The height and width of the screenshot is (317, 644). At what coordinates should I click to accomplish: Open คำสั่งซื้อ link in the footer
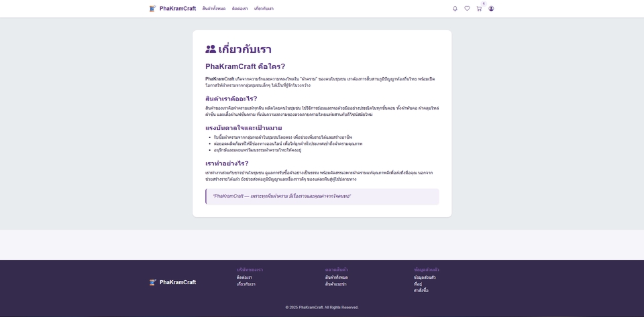pyautogui.click(x=421, y=291)
